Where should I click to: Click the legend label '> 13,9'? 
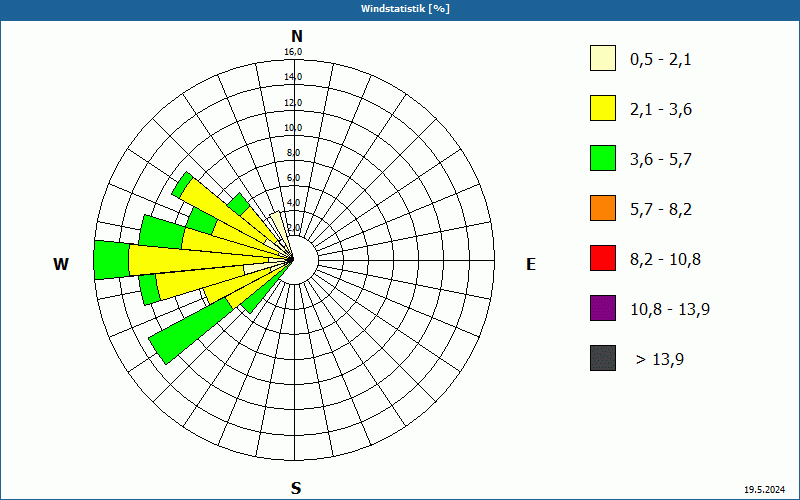(660, 360)
